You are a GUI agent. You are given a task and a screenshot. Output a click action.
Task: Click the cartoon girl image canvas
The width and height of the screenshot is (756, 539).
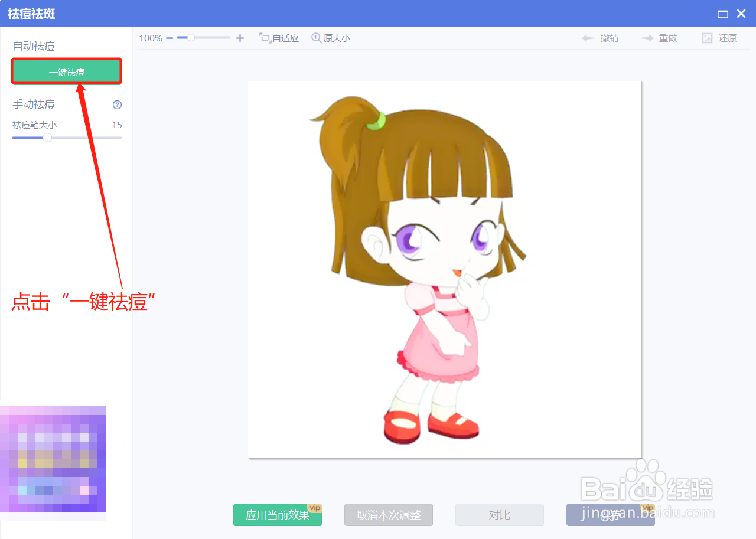click(444, 269)
